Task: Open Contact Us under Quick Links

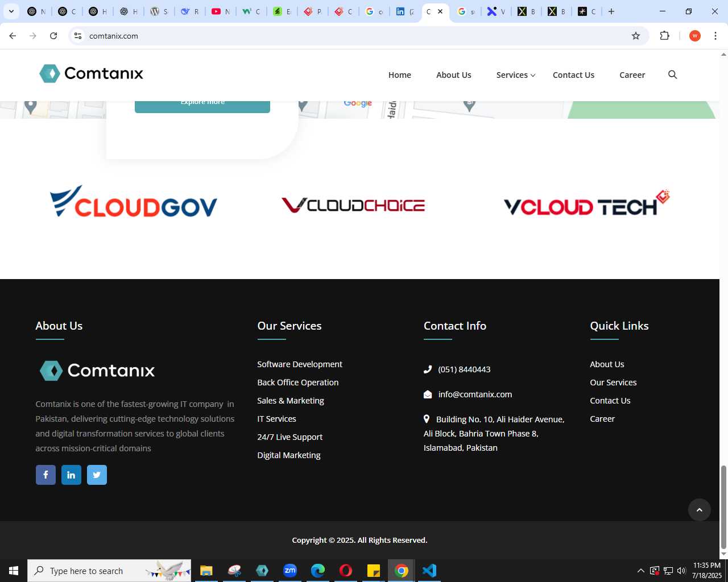Action: click(x=610, y=401)
